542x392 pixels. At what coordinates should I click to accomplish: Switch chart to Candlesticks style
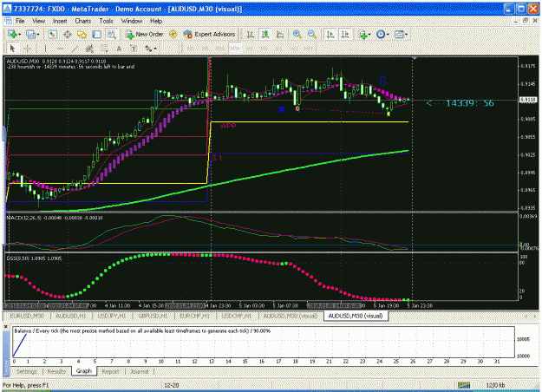coord(265,34)
